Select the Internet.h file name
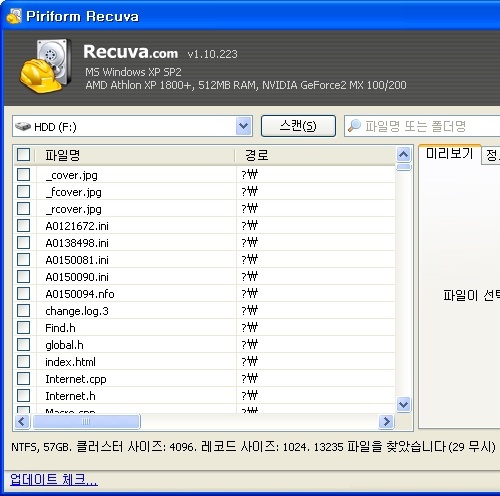 point(70,396)
